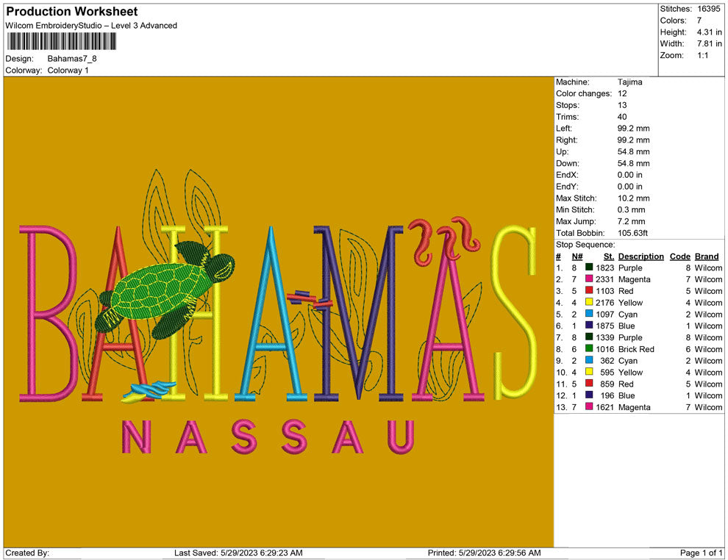Select the Height value 4.31 in
Image resolution: width=728 pixels, height=560 pixels.
click(x=709, y=32)
